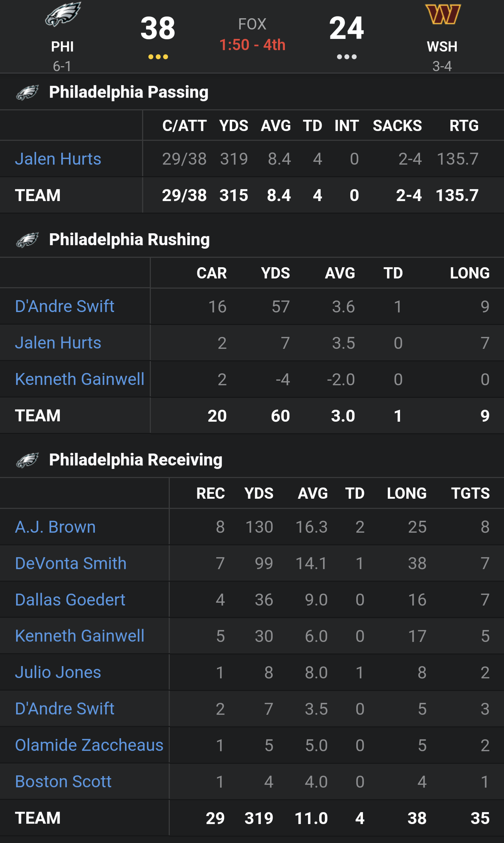Open Kenneth Gainwell link in rushing table
The image size is (504, 843).
[80, 379]
